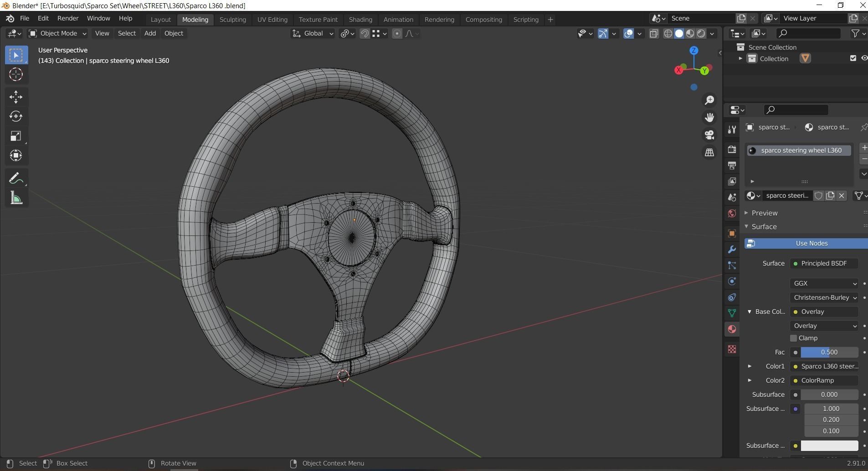Expand Collection in the outliner
868x471 pixels.
coord(740,58)
